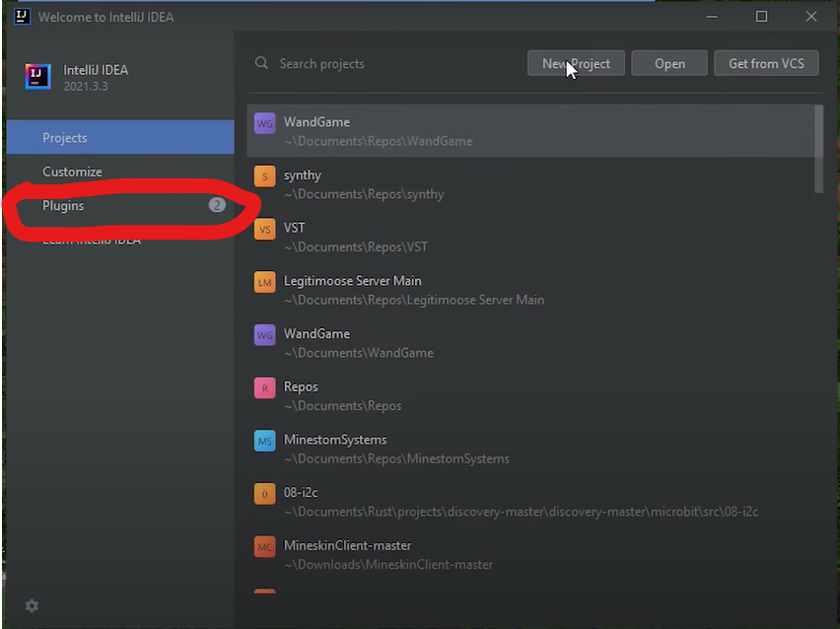Screen dimensions: 840x629
Task: Select the Projects tab in sidebar
Action: 120,138
